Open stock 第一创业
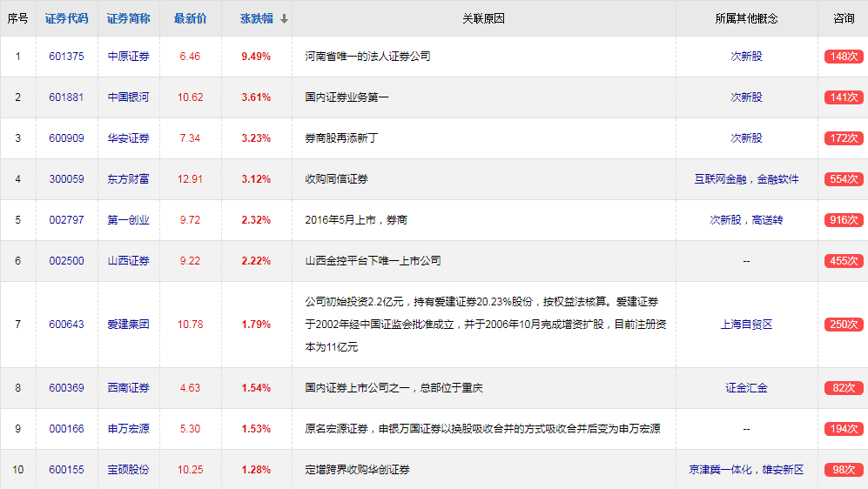Screen dimensions: 868x489 (129, 220)
